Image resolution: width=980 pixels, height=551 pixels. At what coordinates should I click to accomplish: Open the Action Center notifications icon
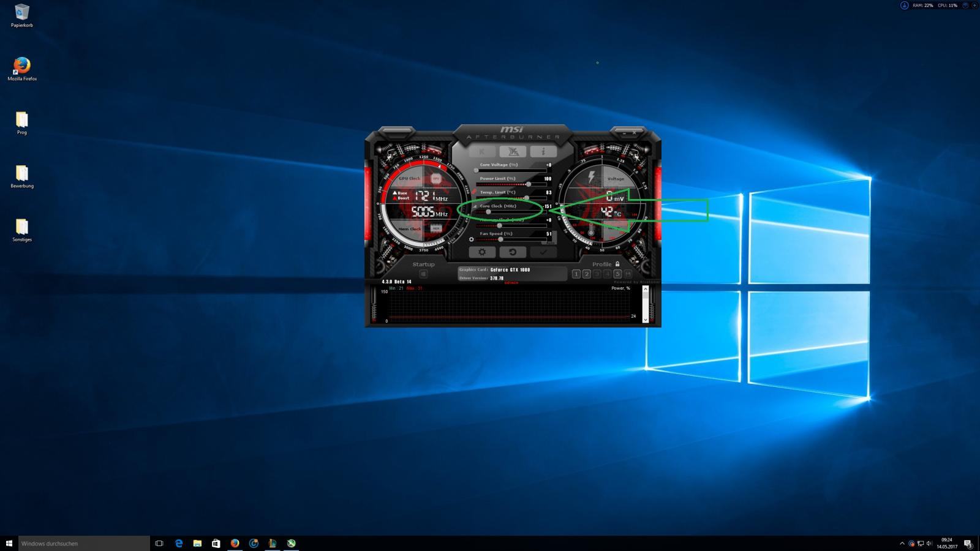[968, 544]
